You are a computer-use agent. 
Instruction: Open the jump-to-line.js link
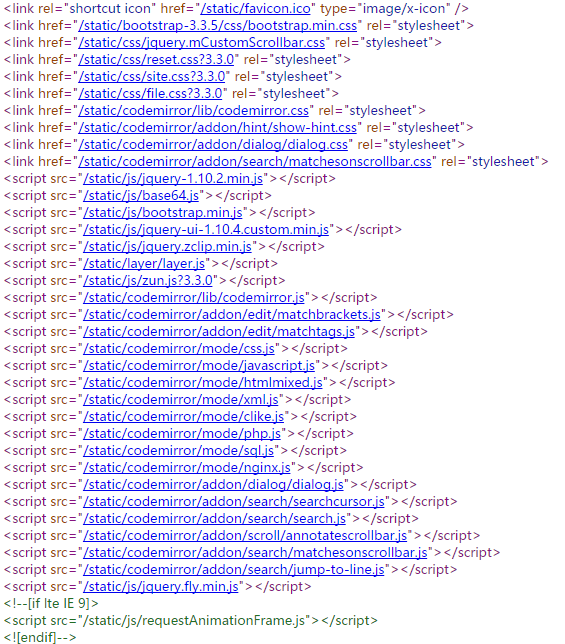[234, 570]
